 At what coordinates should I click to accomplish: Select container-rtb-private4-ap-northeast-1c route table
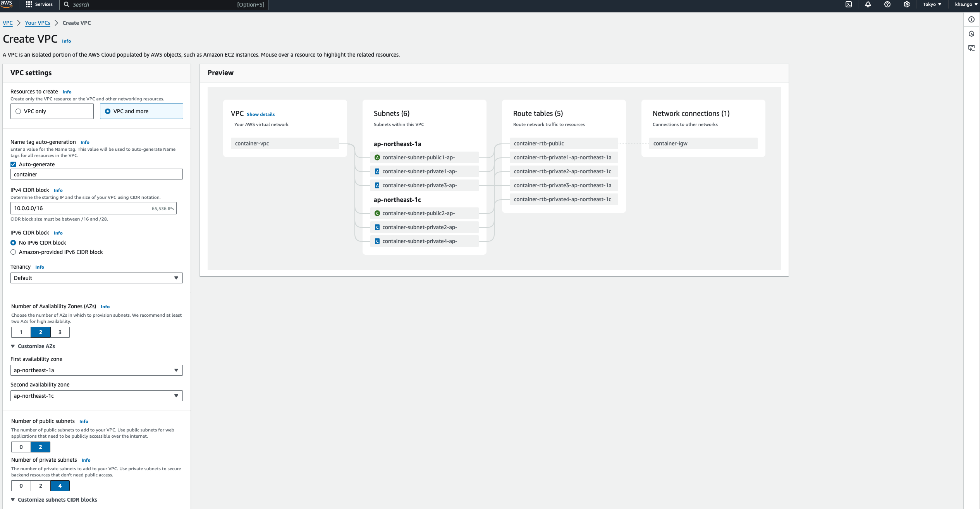564,199
